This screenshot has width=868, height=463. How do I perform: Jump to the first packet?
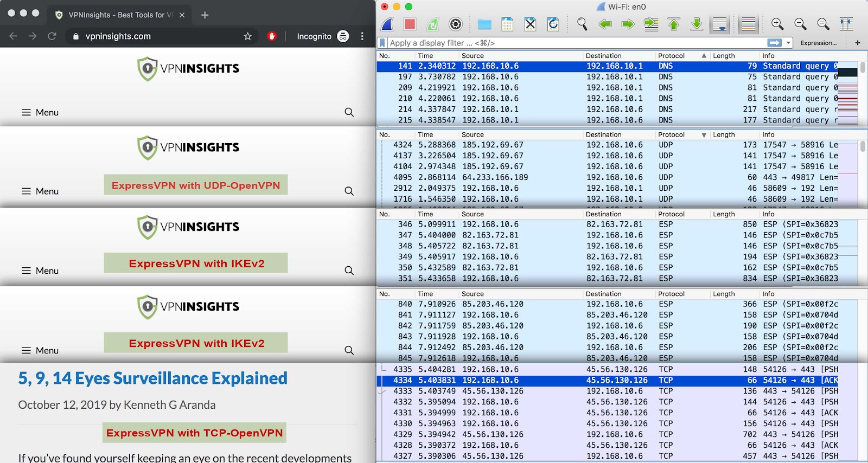click(674, 24)
